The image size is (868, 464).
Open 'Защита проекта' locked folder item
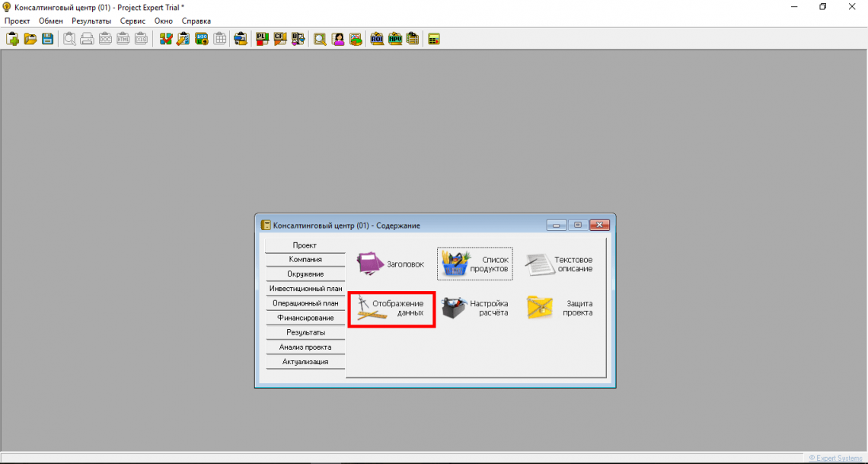click(560, 309)
